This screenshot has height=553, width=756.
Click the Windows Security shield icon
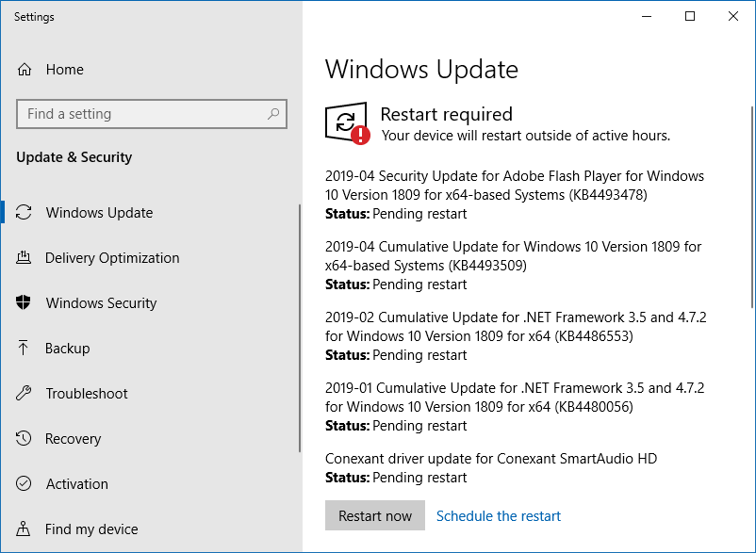click(x=25, y=303)
